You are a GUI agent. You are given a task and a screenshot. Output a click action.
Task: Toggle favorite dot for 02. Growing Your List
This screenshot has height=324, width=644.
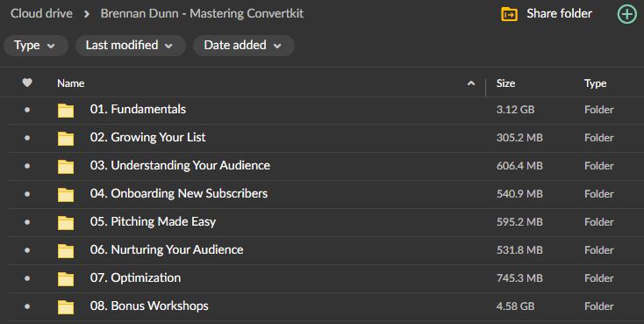[x=27, y=138]
